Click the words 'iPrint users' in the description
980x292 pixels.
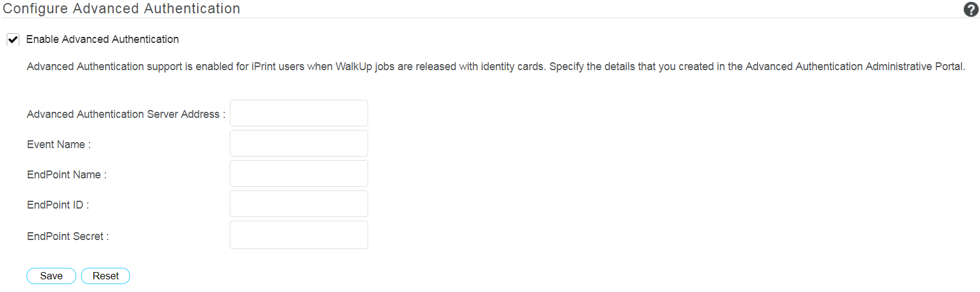pyautogui.click(x=277, y=67)
